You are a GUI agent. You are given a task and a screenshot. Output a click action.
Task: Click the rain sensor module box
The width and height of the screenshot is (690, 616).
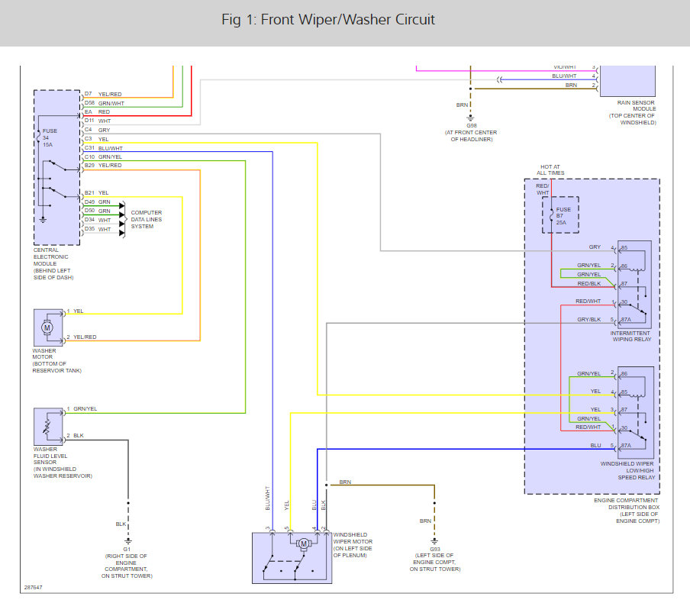click(627, 81)
